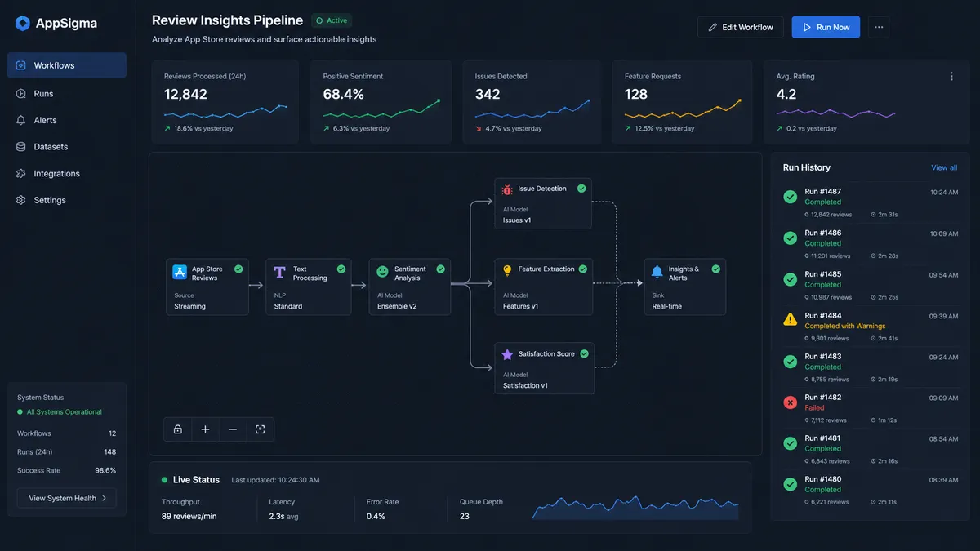Click the green check on App Store Reviews node

(238, 269)
